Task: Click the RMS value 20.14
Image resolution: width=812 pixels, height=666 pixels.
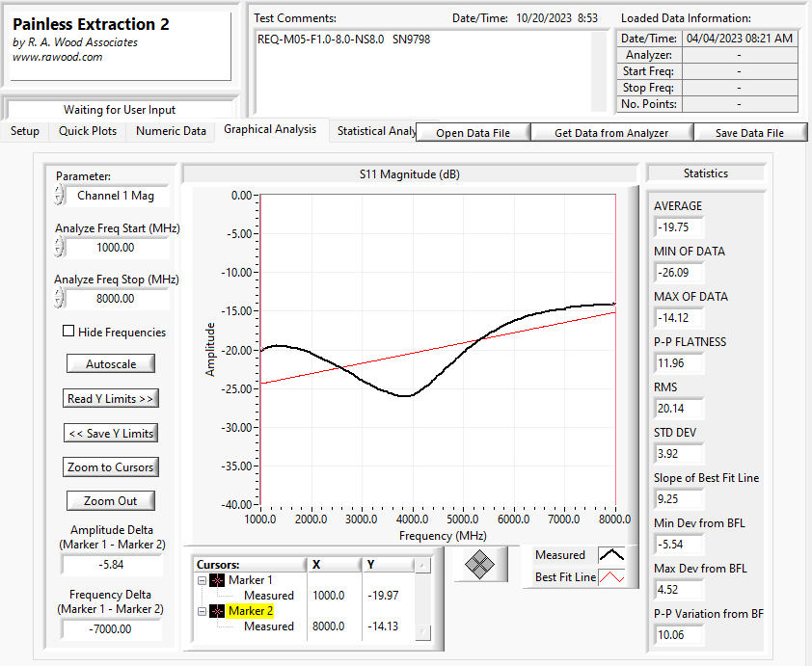Action: tap(678, 409)
